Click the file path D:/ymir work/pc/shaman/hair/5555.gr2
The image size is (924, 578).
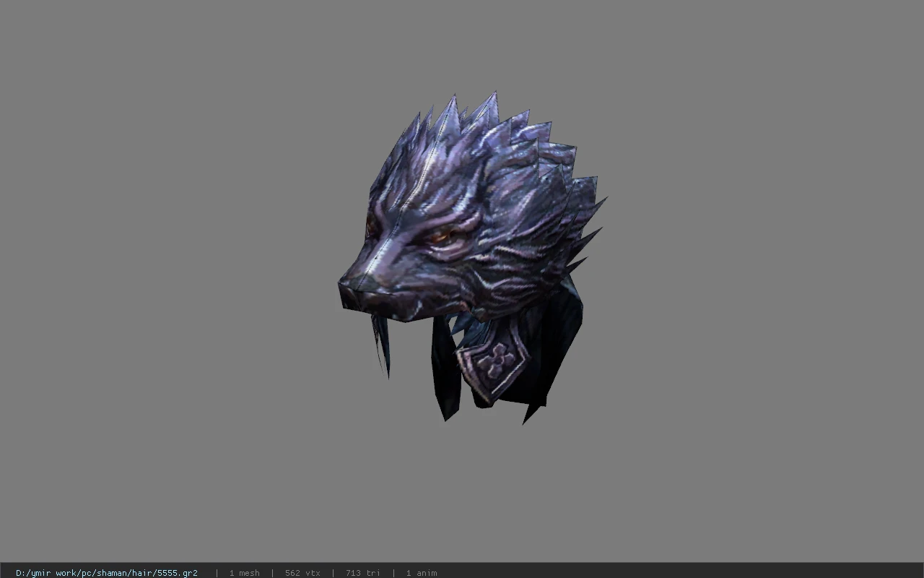pyautogui.click(x=107, y=573)
